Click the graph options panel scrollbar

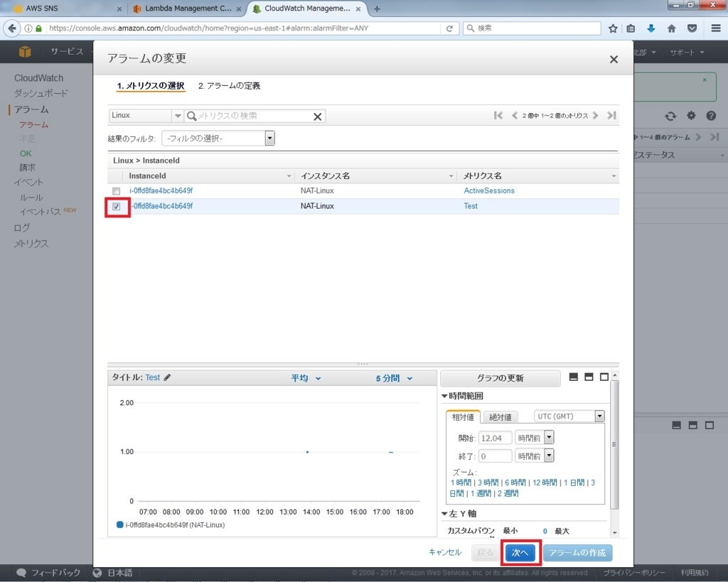(x=614, y=444)
